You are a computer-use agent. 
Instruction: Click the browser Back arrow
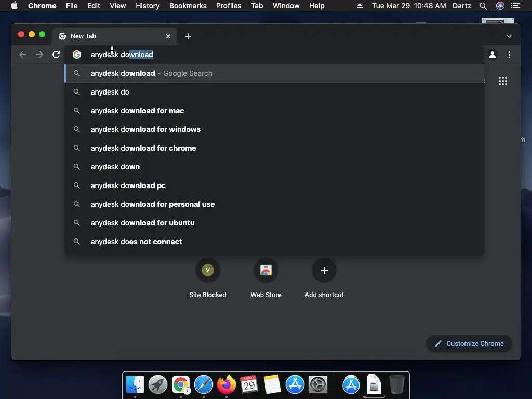[23, 55]
